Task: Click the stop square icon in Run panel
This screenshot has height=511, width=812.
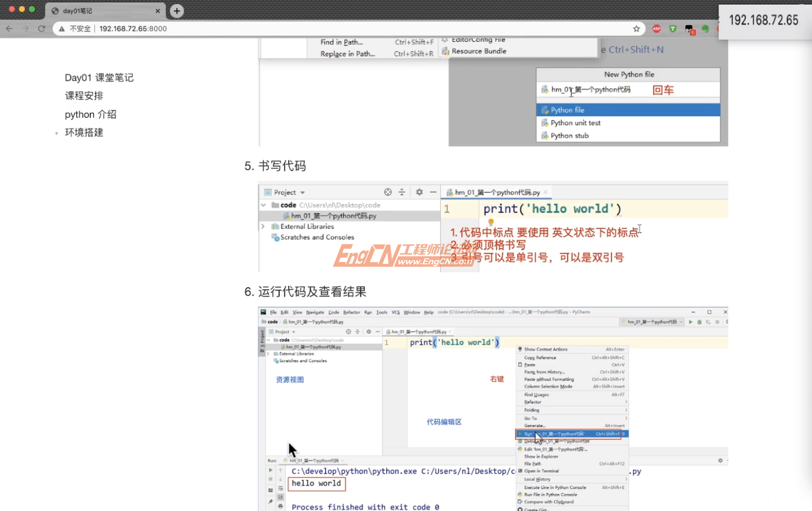Action: pyautogui.click(x=271, y=479)
